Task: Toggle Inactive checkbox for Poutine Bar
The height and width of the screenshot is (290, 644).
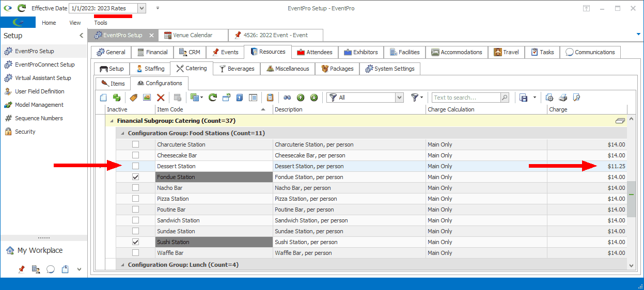Action: 135,210
